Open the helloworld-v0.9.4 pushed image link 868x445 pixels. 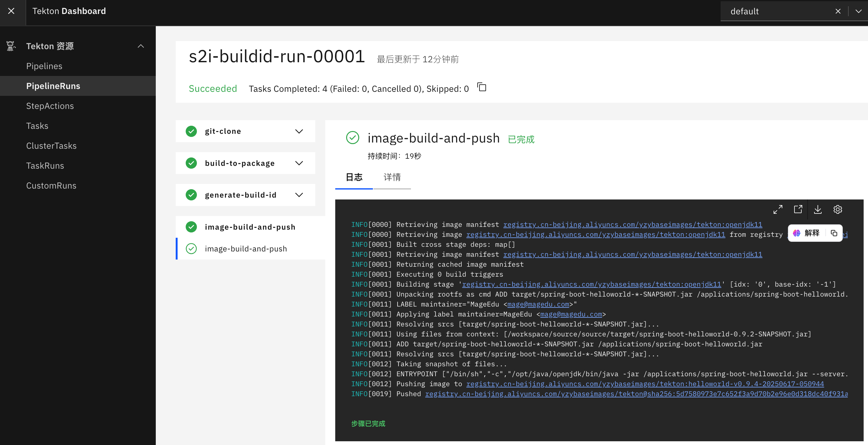click(645, 384)
